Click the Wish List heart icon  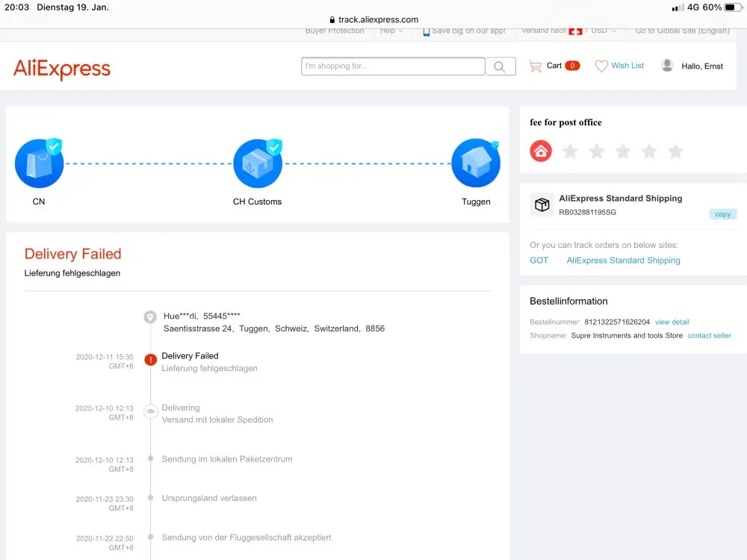pyautogui.click(x=601, y=66)
